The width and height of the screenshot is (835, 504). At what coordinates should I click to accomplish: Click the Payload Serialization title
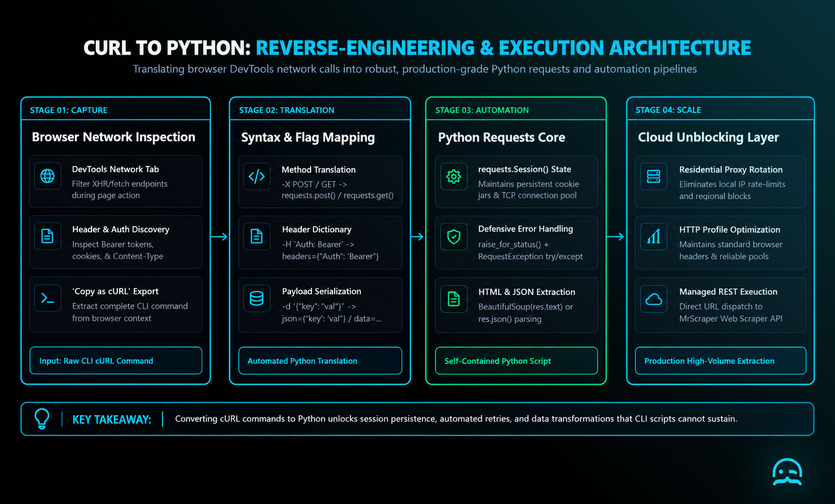[x=322, y=291]
